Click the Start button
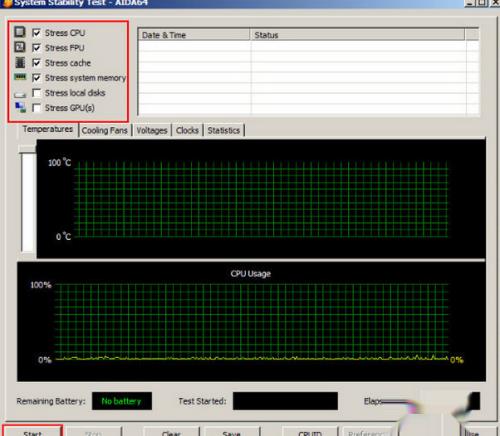The width and height of the screenshot is (500, 436). coord(32,431)
